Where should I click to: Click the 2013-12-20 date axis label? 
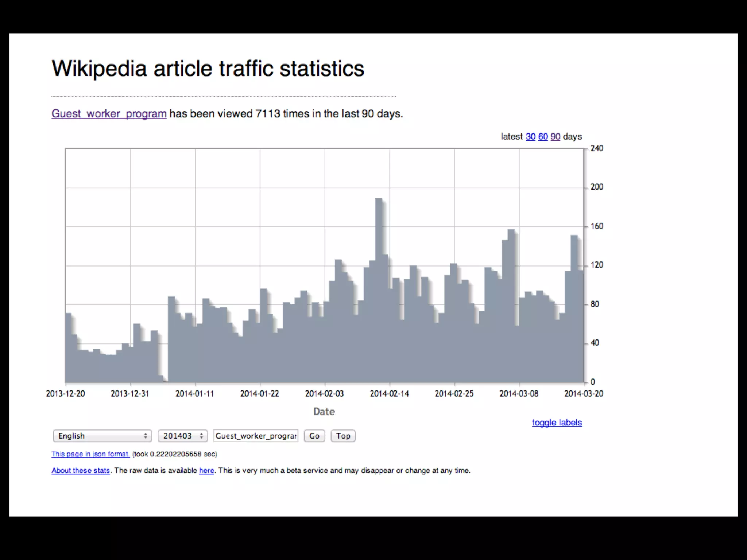tap(65, 394)
